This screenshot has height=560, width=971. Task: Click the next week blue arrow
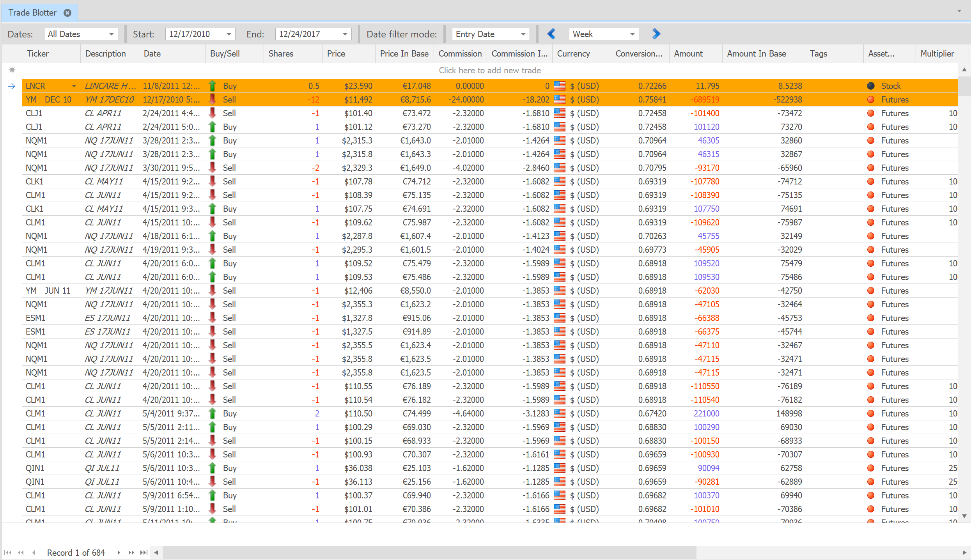click(656, 34)
